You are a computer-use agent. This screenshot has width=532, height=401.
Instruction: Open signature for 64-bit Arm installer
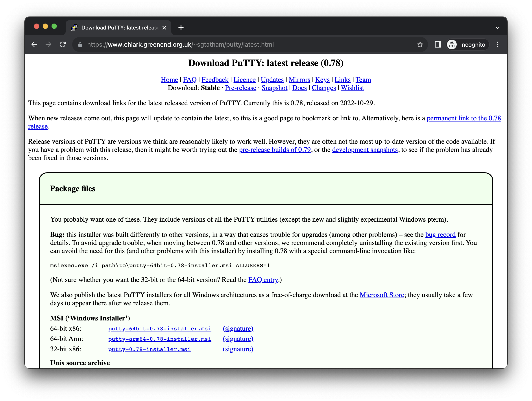point(238,339)
